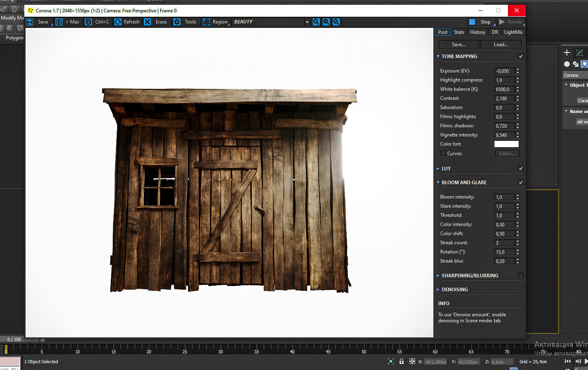
Task: Collapse the BLOOM AND GLARE section
Action: tap(438, 183)
